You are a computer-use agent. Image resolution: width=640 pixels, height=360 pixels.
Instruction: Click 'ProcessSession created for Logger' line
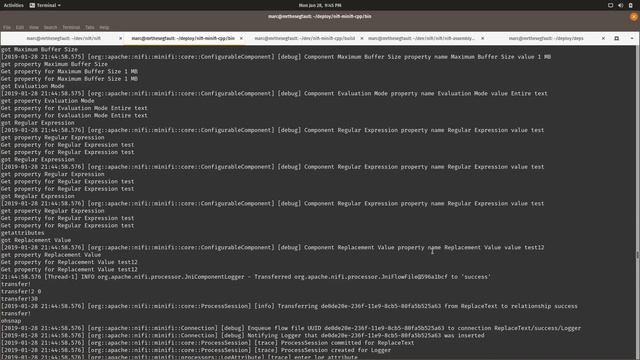coord(196,350)
